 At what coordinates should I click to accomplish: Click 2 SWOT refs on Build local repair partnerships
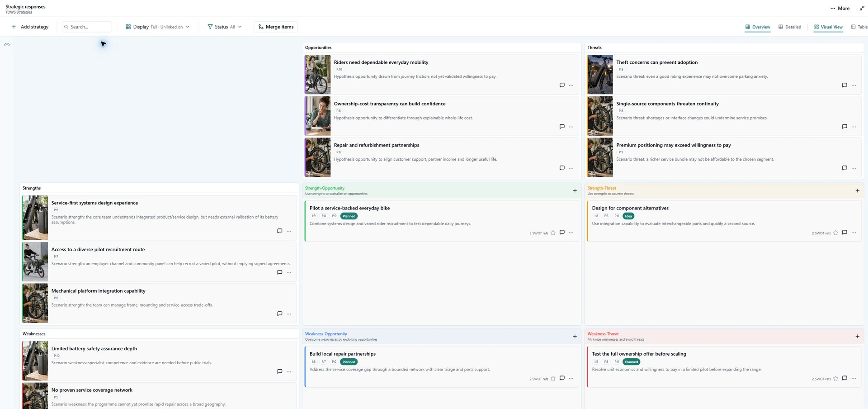coord(538,379)
